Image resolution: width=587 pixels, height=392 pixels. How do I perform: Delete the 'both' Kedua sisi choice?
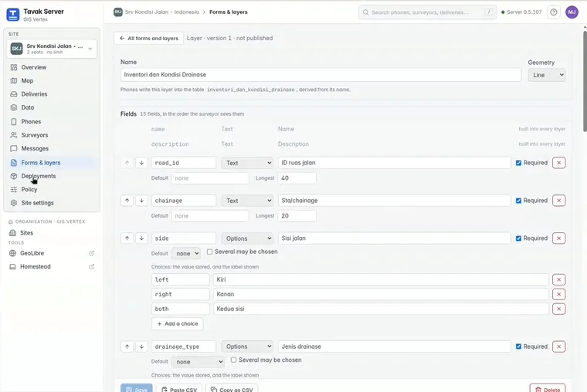559,309
